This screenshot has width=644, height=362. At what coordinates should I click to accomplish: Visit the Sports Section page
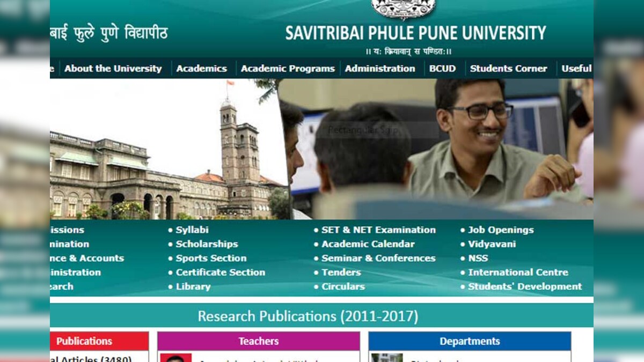(210, 258)
